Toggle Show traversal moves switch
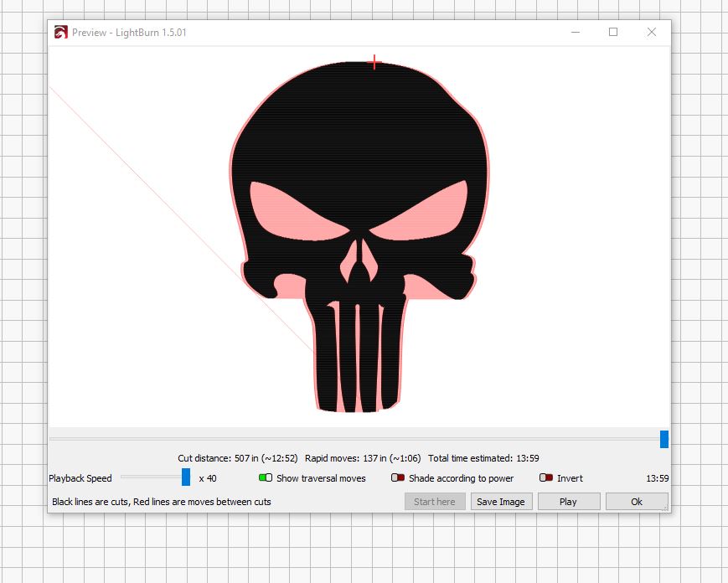 click(x=266, y=477)
